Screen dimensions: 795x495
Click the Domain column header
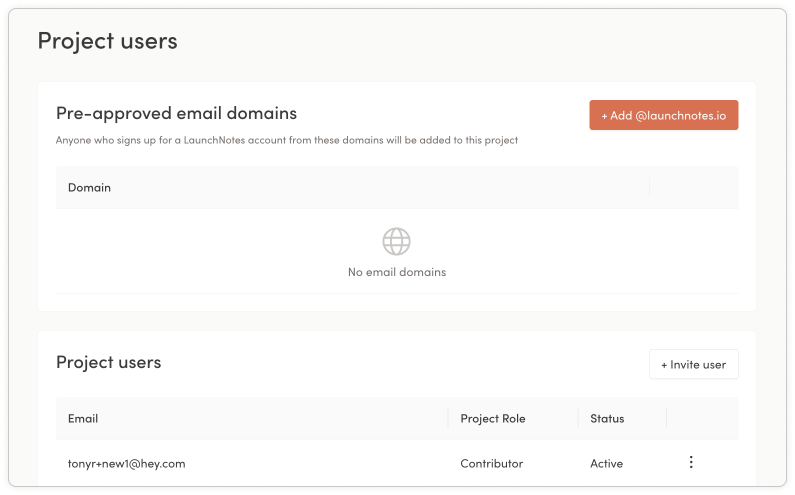coord(90,187)
